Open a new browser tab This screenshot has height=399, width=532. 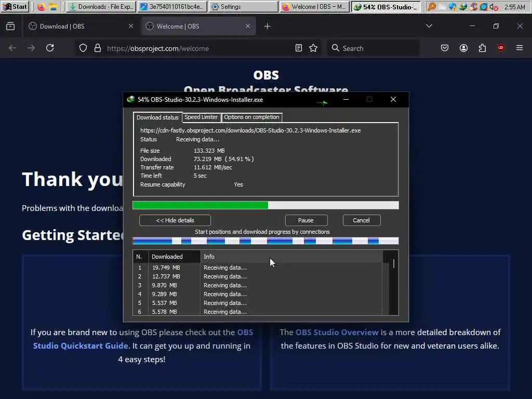(x=268, y=26)
